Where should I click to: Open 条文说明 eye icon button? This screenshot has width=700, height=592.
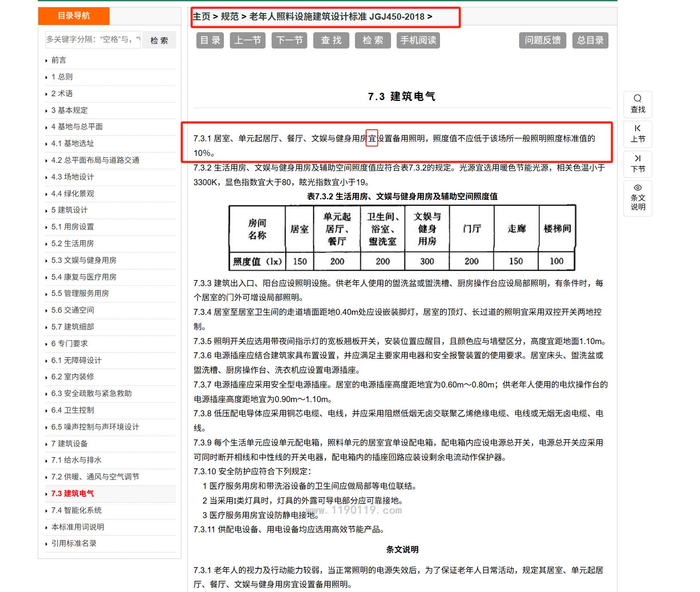[638, 198]
